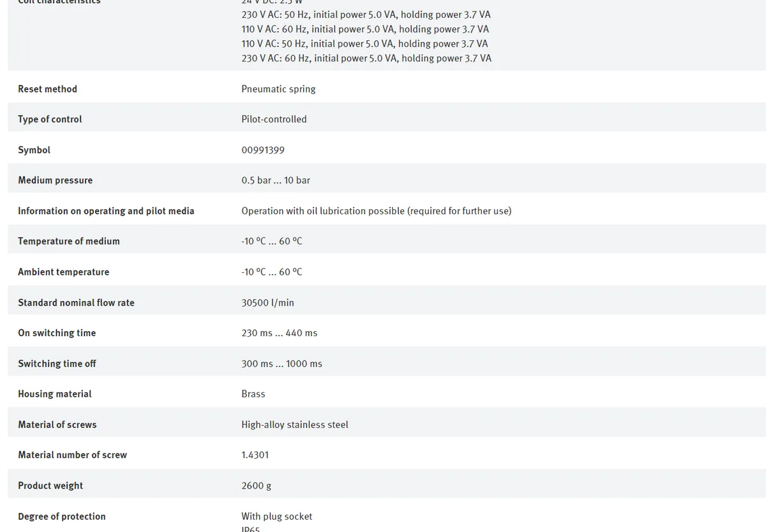Select the Pilot-controlled value text
This screenshot has height=532, width=766.
click(274, 119)
